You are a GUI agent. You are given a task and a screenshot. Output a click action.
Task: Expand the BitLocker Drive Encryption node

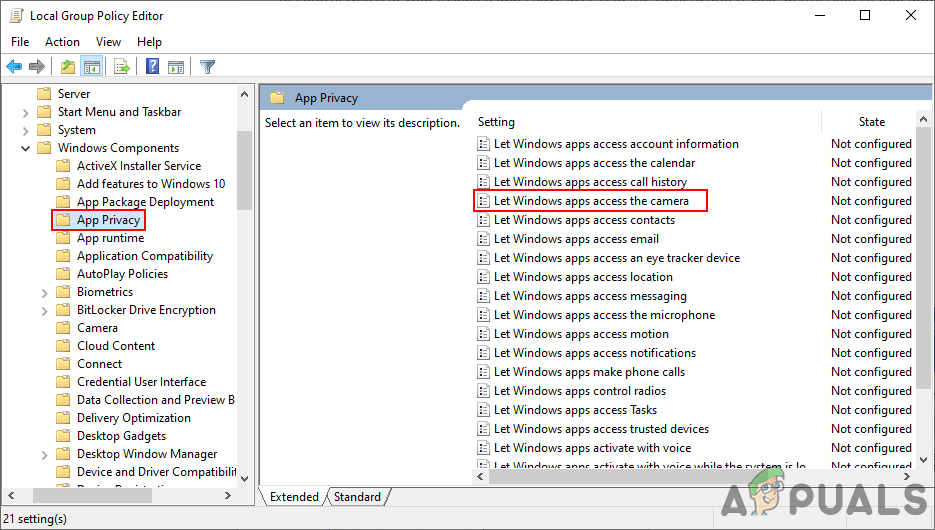coord(45,311)
